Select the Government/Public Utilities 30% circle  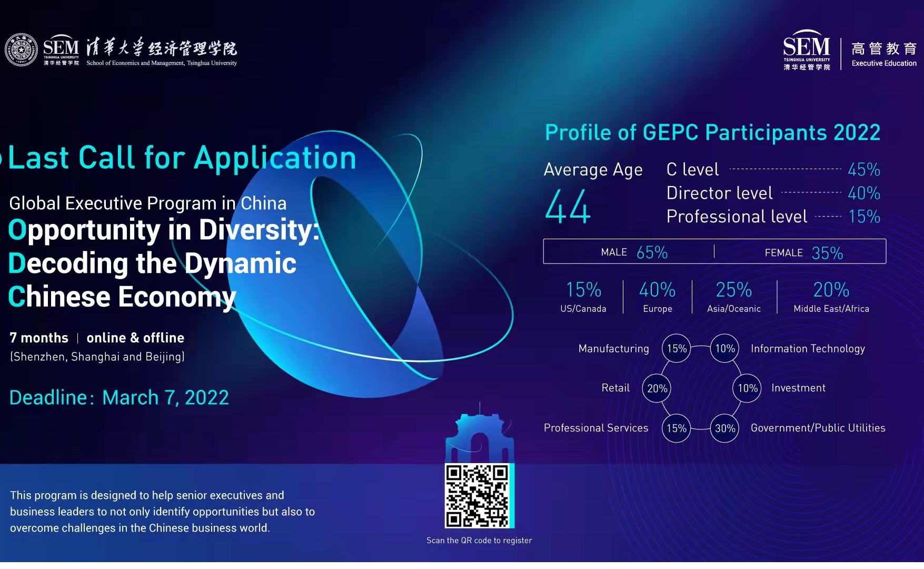725,428
